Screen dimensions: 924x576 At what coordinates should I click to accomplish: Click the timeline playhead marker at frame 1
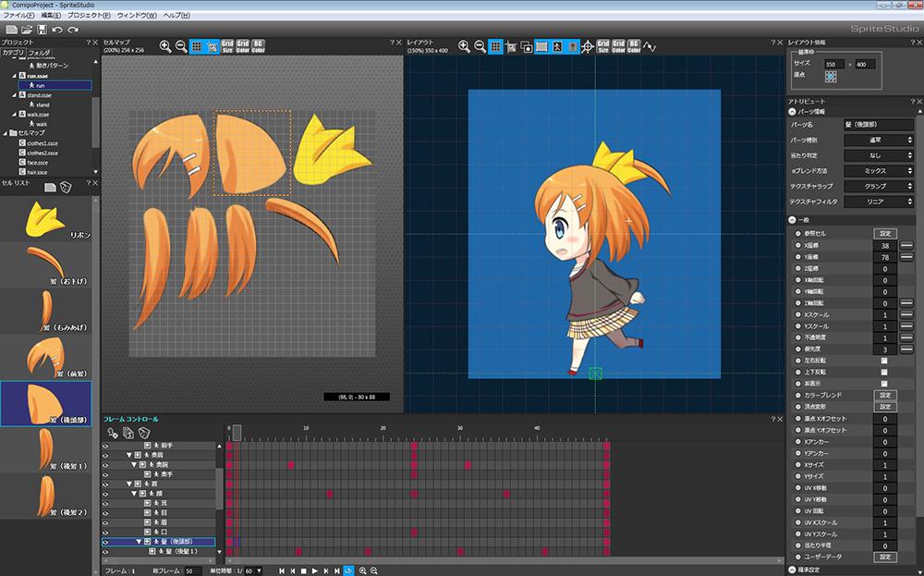click(x=237, y=434)
